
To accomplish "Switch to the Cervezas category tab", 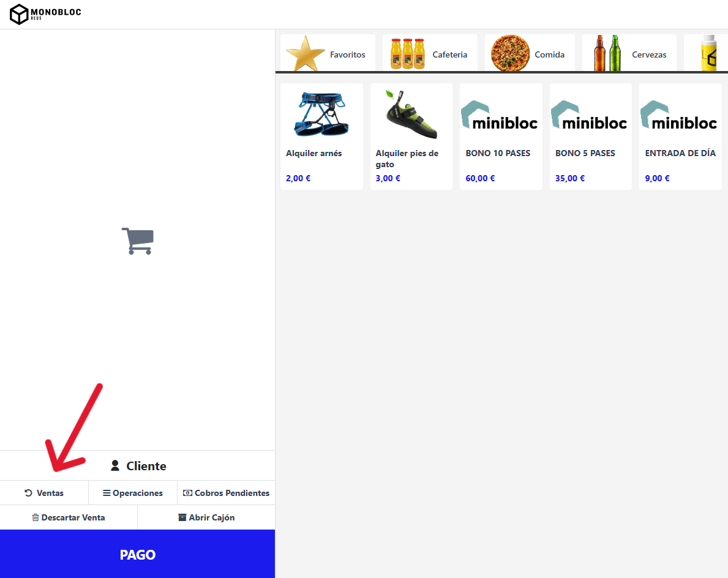I will point(629,53).
